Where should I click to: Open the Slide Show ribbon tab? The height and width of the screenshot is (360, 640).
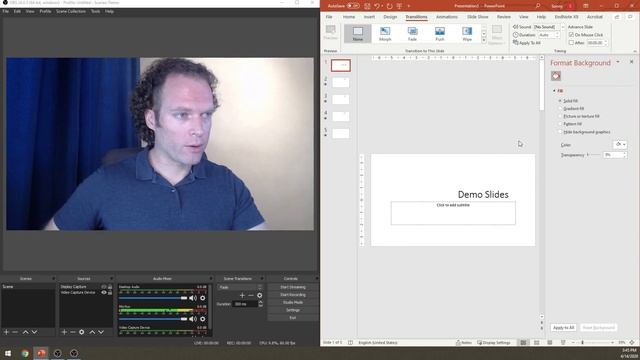tap(477, 17)
